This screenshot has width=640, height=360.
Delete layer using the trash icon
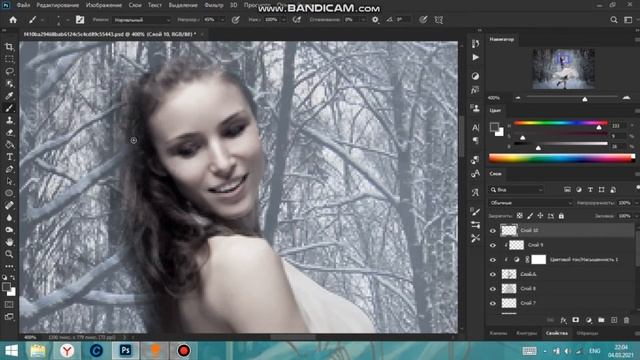coord(627,320)
